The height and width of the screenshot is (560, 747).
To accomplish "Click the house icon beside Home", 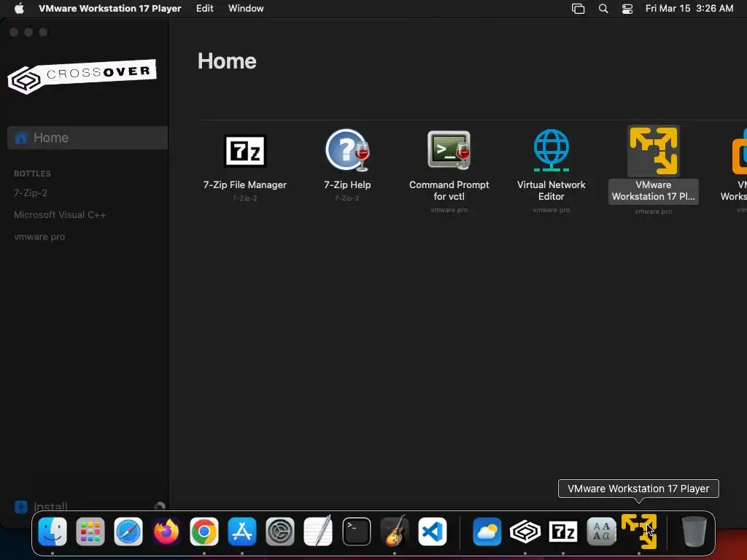I will (21, 138).
